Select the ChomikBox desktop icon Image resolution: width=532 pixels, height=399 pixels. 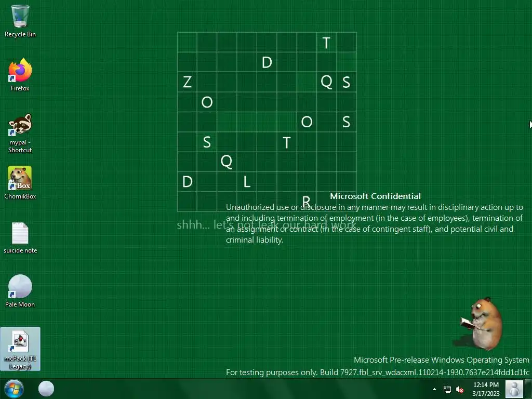coord(20,183)
